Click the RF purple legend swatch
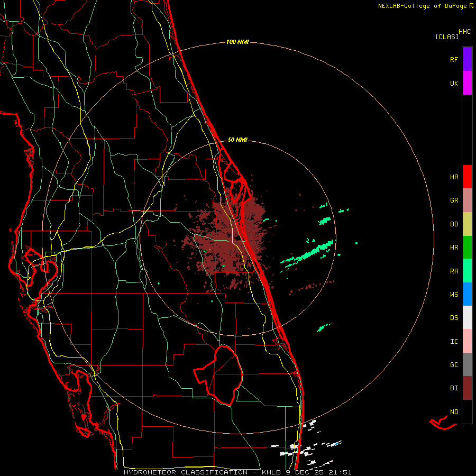 click(x=467, y=59)
